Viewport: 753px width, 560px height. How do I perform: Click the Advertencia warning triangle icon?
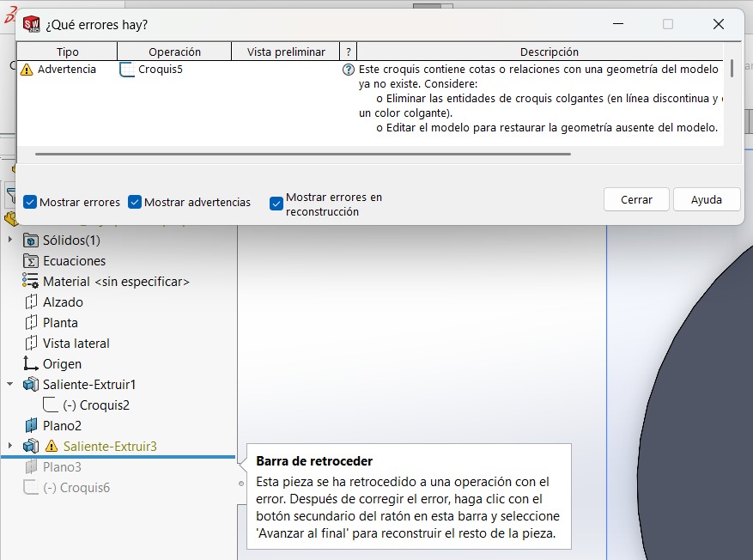pyautogui.click(x=27, y=70)
